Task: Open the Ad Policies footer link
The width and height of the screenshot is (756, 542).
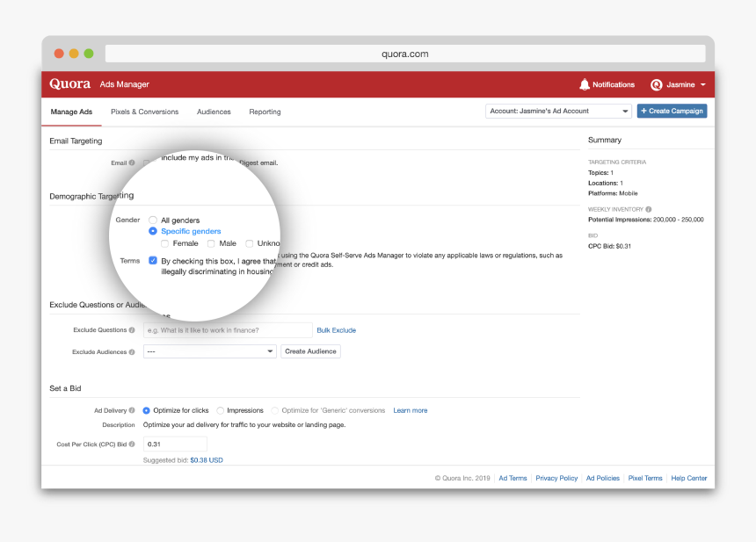Action: (603, 479)
